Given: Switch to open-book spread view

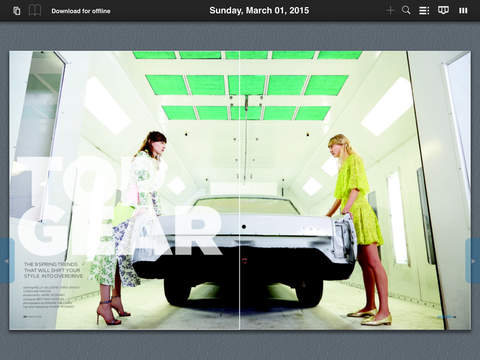Looking at the screenshot, I should coord(35,11).
